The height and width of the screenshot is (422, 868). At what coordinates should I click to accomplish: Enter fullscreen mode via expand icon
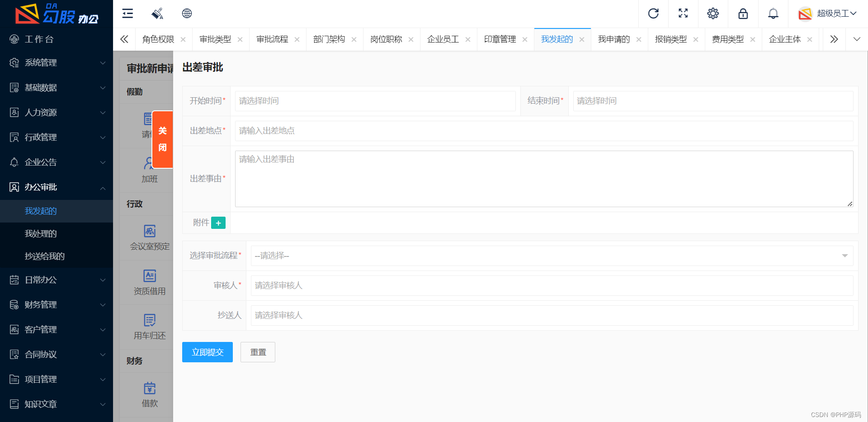coord(683,14)
